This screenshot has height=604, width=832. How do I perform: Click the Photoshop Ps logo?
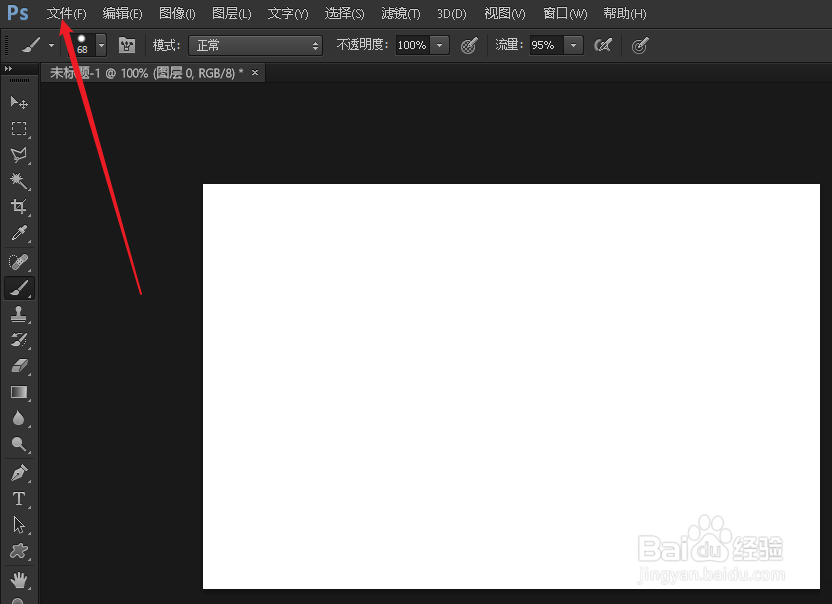pos(18,13)
